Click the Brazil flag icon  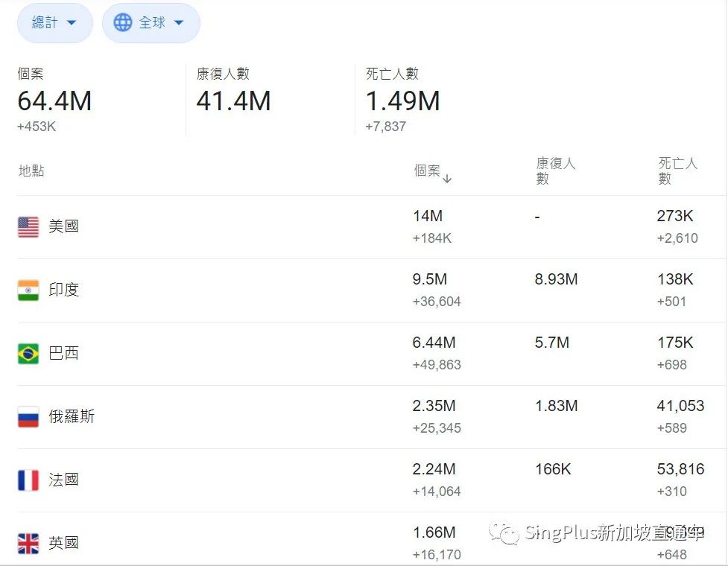click(x=28, y=354)
